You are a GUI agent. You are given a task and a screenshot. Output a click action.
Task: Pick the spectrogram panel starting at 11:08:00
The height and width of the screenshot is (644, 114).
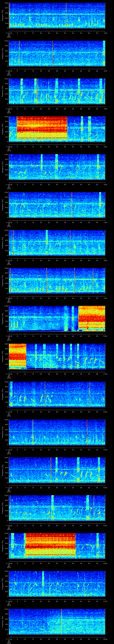57,280
